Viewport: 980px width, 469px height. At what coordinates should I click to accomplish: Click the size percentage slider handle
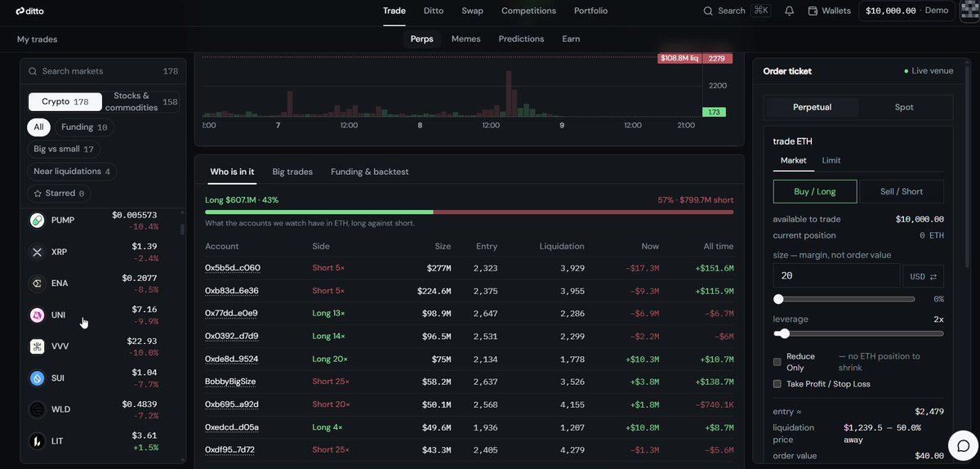coord(778,299)
